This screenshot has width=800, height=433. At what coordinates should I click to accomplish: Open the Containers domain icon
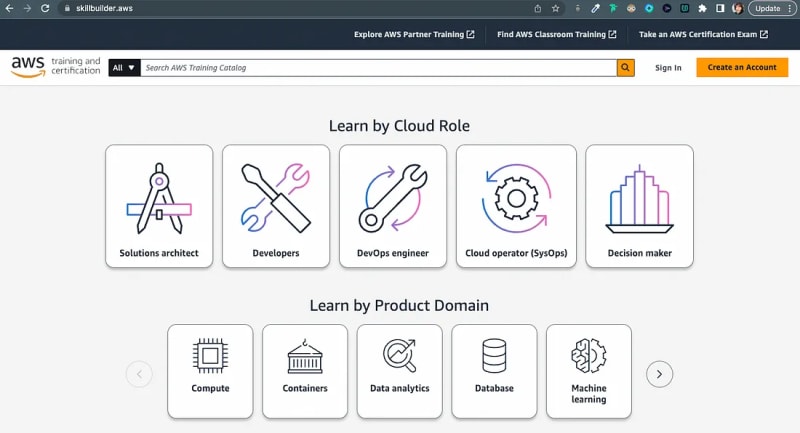point(305,355)
